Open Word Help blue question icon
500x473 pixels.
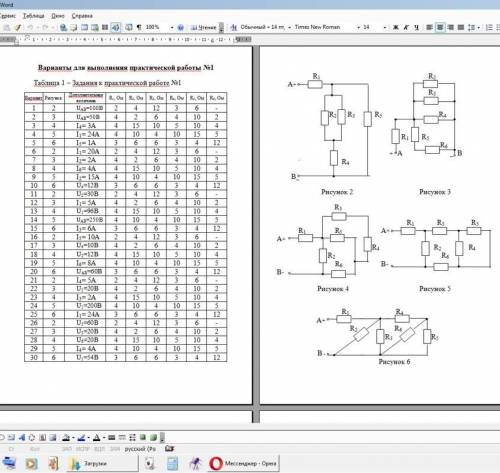pyautogui.click(x=181, y=27)
